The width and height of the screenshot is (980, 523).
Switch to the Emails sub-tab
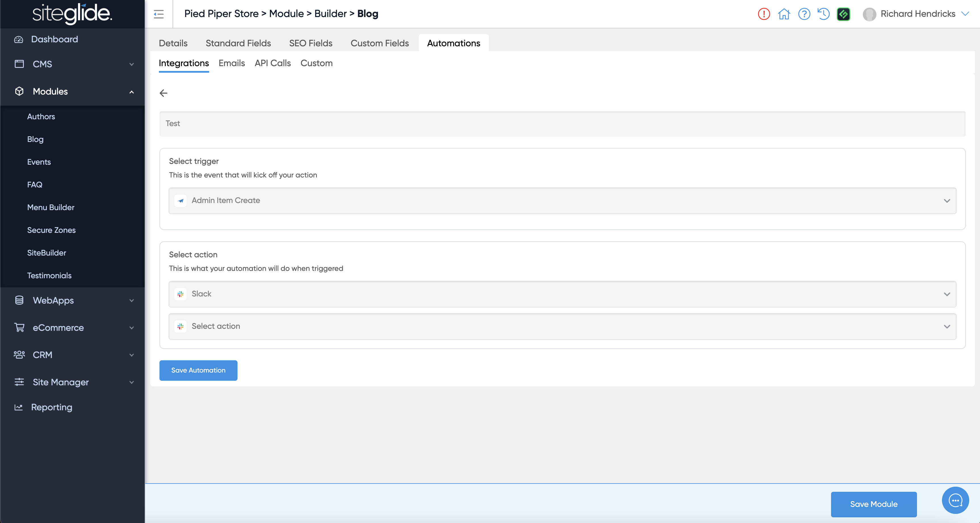point(231,63)
